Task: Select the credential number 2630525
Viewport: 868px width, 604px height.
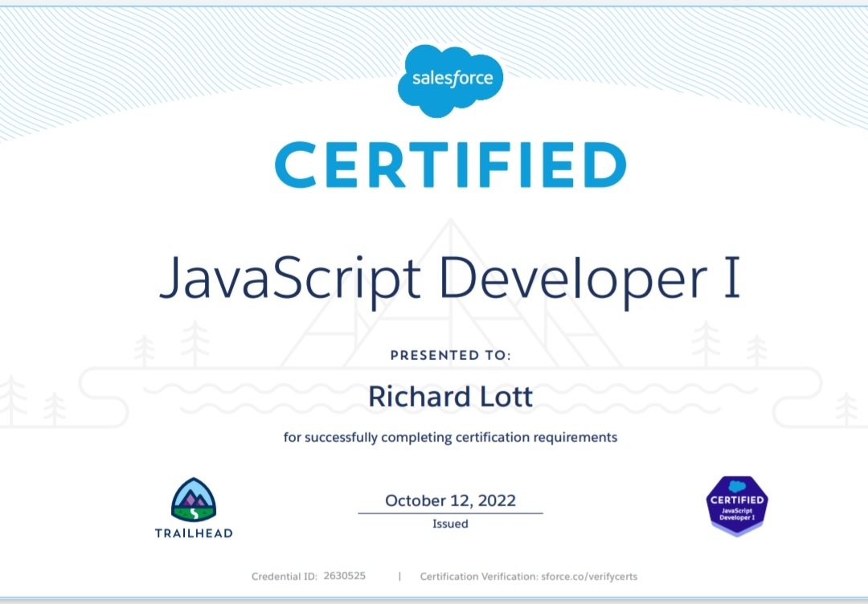Action: click(344, 576)
